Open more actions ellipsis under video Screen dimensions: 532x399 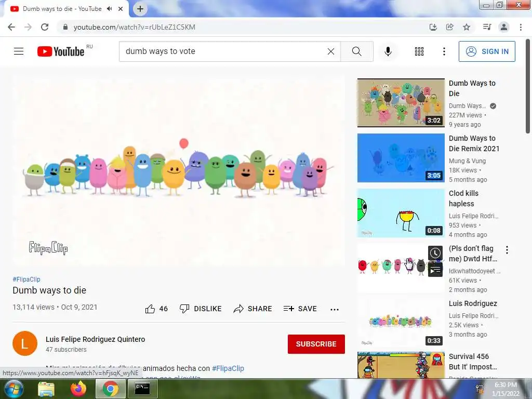(335, 310)
